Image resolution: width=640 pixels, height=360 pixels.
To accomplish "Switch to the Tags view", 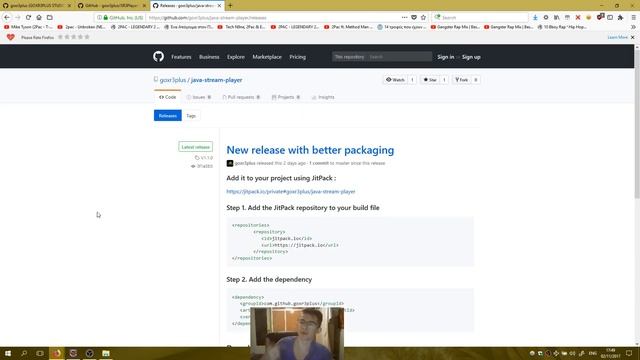I will point(191,116).
